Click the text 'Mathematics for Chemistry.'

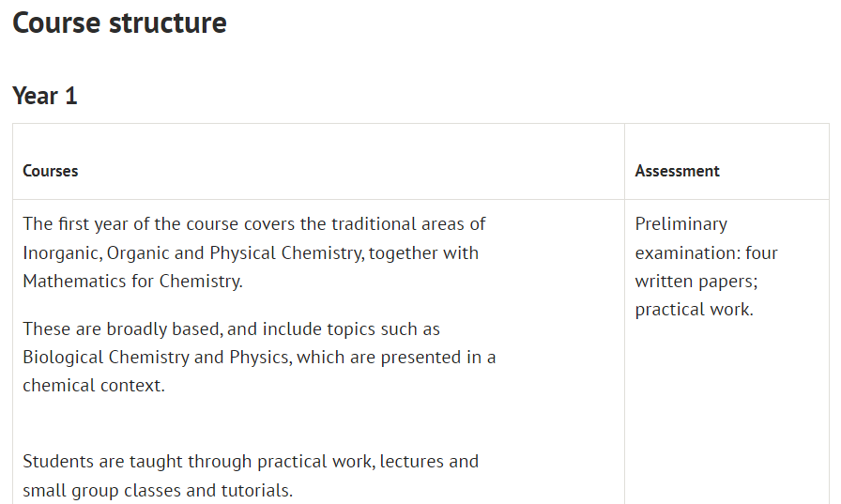(132, 281)
